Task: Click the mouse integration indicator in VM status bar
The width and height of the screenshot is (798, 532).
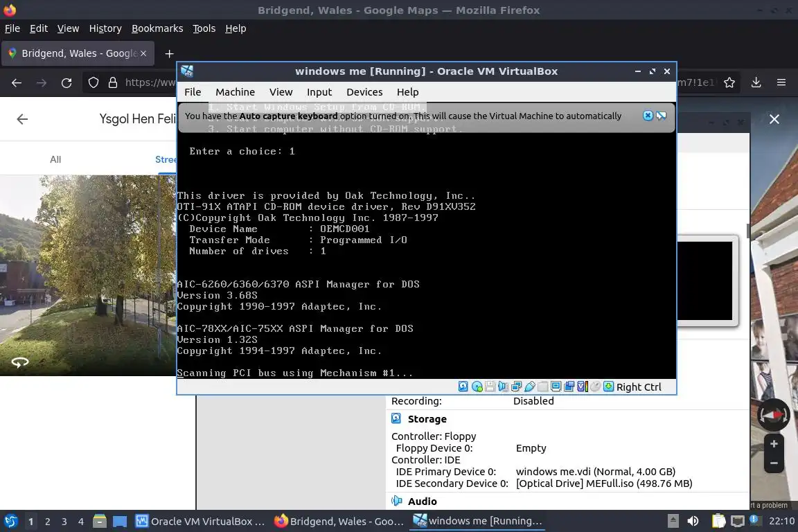Action: [595, 387]
